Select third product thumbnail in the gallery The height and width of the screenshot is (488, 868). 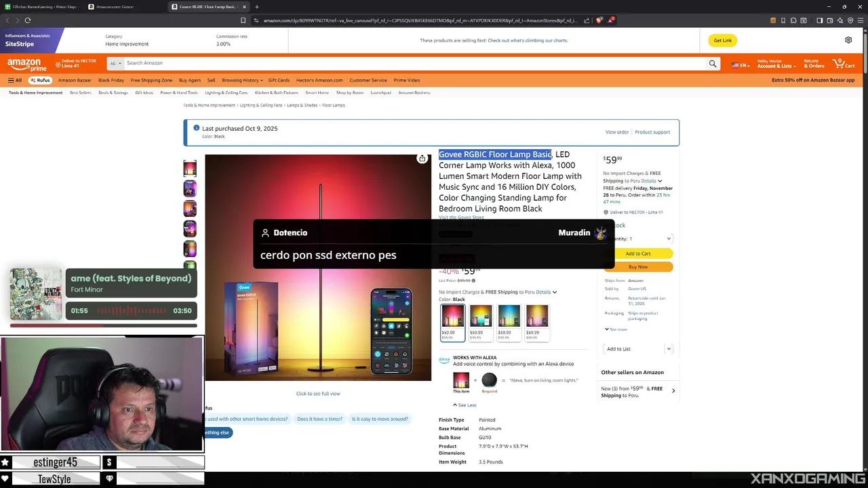tap(190, 209)
